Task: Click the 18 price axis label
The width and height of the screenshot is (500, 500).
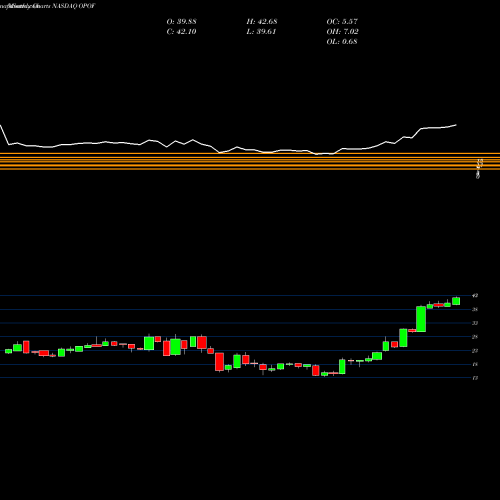Action: coord(475,364)
